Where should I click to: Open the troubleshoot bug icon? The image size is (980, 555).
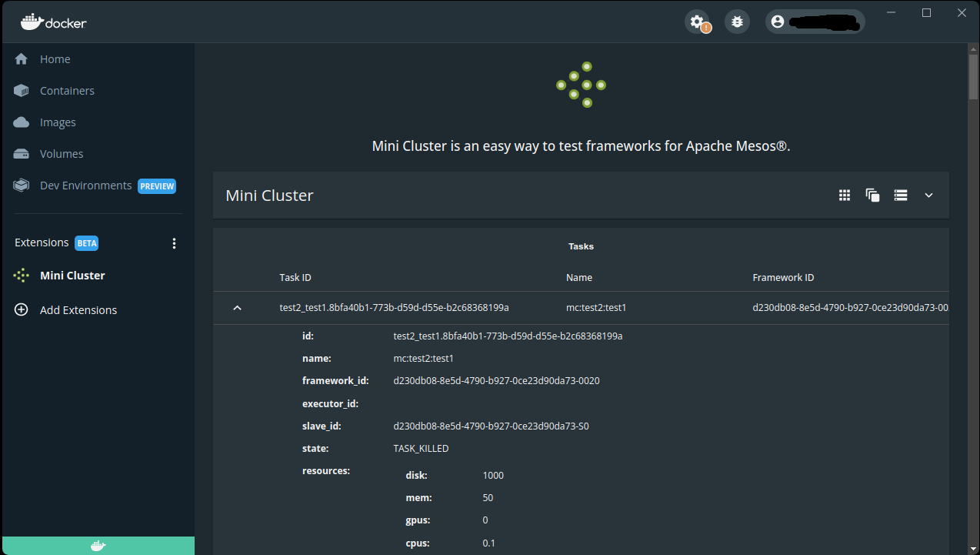click(x=737, y=22)
